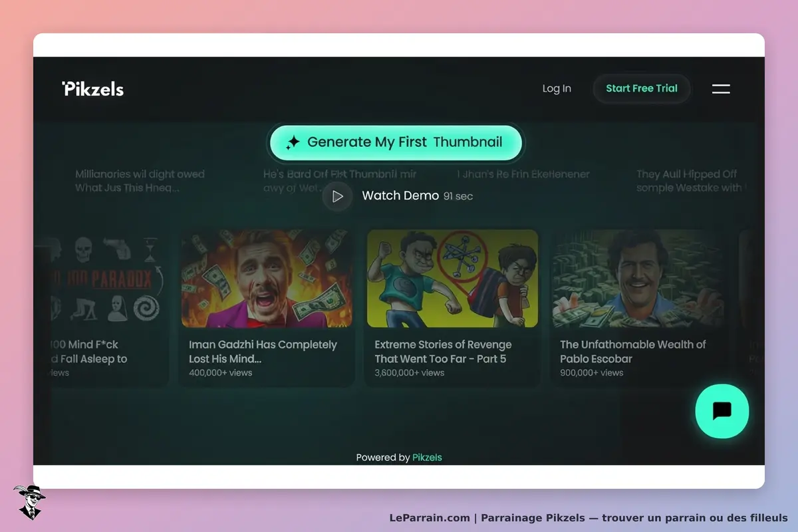Open the Pikzels link in footer
Image resolution: width=798 pixels, height=532 pixels.
click(x=427, y=458)
